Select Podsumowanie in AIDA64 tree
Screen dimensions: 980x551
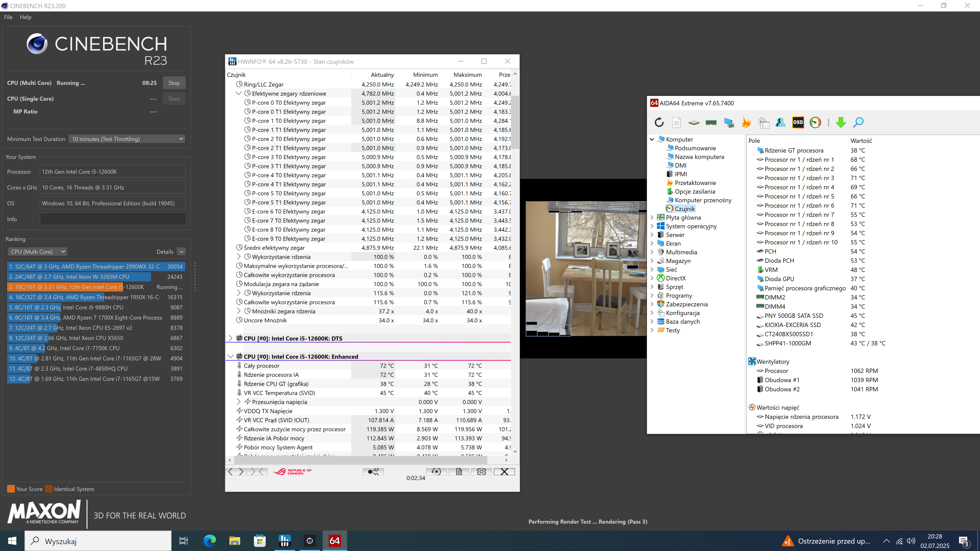[695, 148]
